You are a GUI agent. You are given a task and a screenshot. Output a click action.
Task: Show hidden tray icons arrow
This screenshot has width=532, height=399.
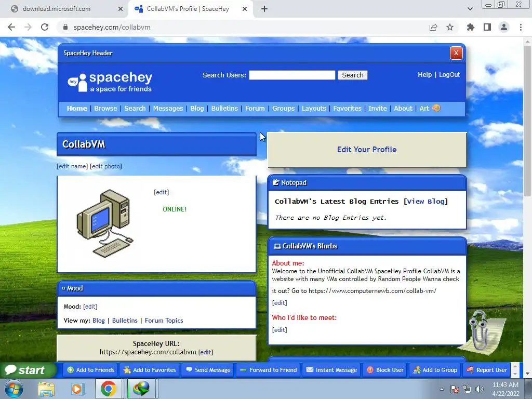tap(442, 389)
